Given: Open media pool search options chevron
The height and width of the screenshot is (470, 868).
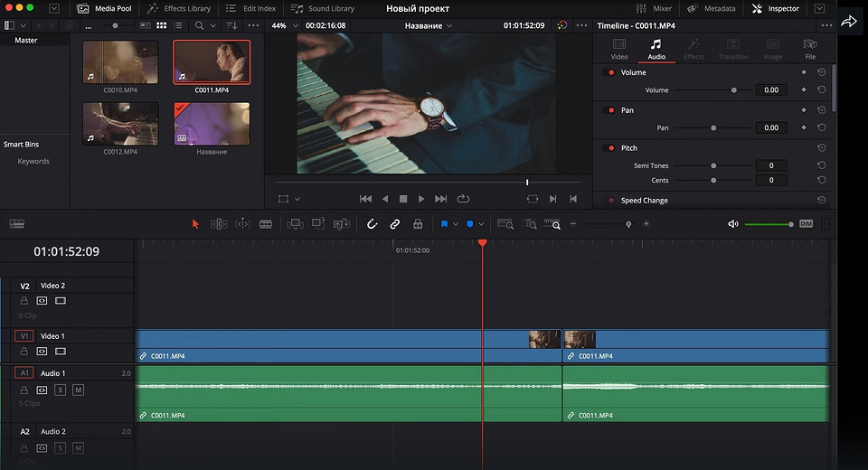Looking at the screenshot, I should click(212, 25).
